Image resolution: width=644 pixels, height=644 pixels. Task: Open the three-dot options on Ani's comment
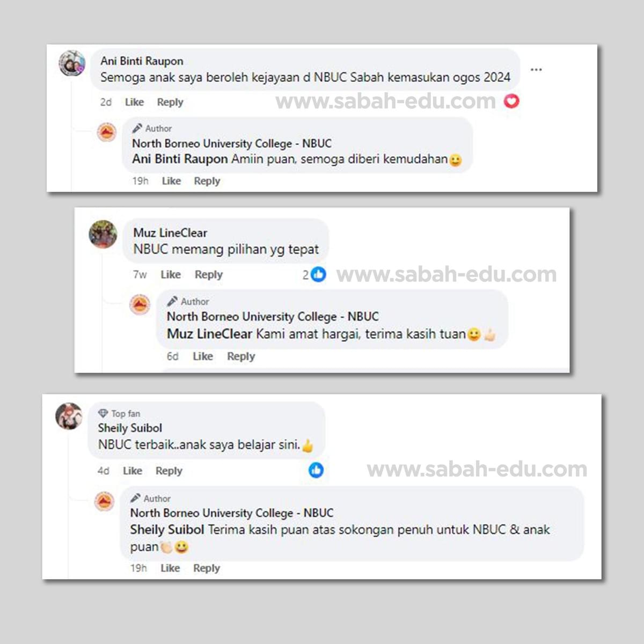pos(536,69)
